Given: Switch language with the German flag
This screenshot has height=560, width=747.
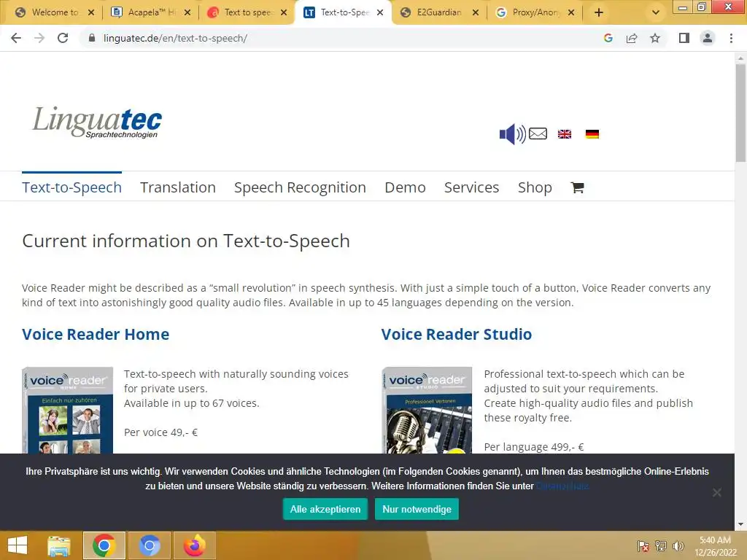Looking at the screenshot, I should (x=592, y=134).
